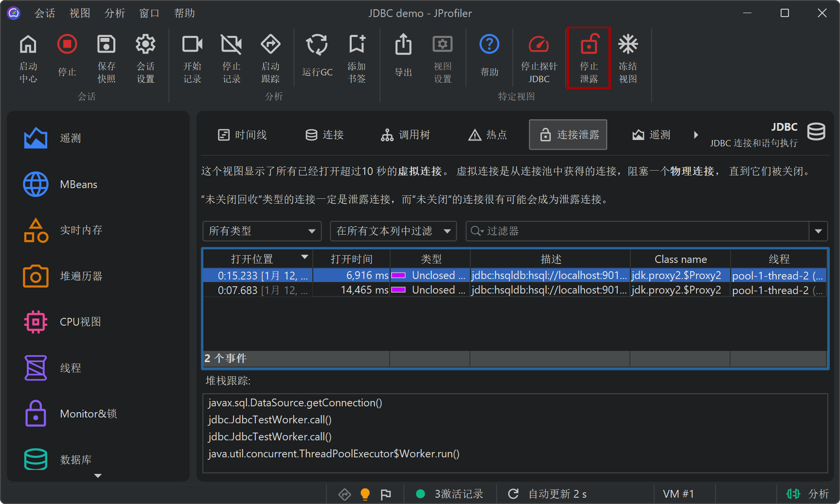Expand the filter history dropdown arrow
The width and height of the screenshot is (840, 504).
coord(818,231)
